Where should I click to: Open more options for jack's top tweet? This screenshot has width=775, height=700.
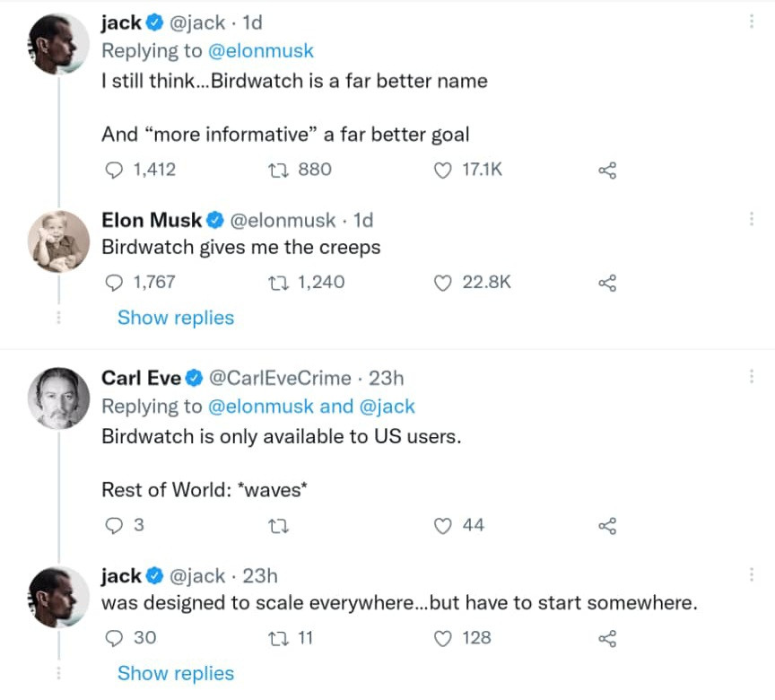pos(751,22)
